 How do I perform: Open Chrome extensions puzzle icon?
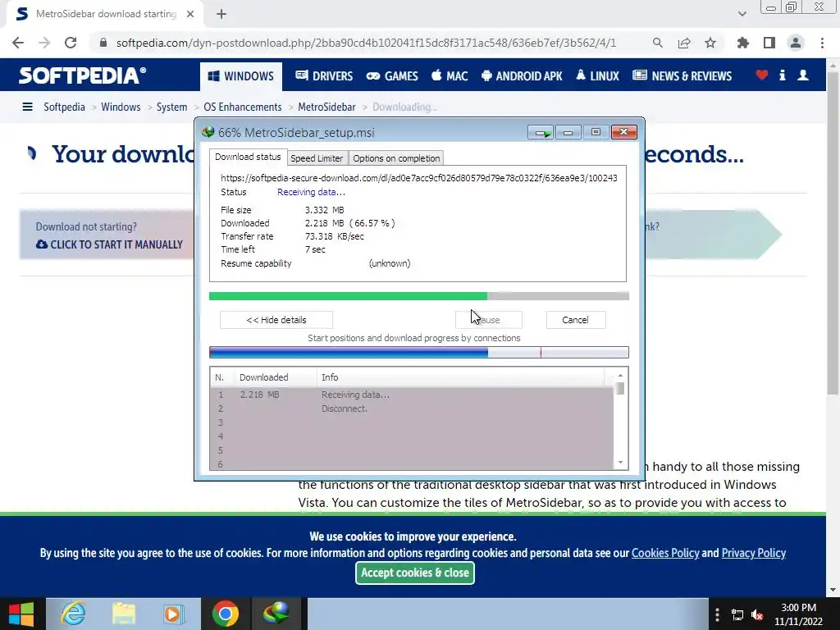743,43
